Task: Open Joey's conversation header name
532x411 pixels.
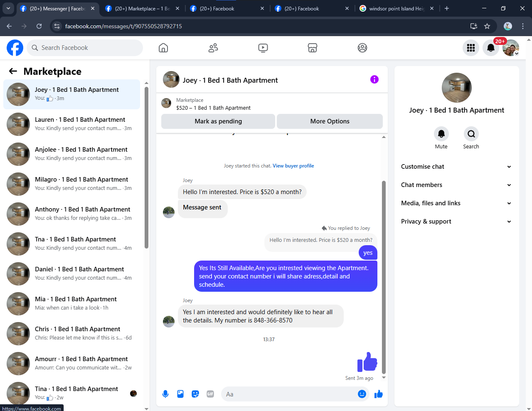Action: [230, 80]
